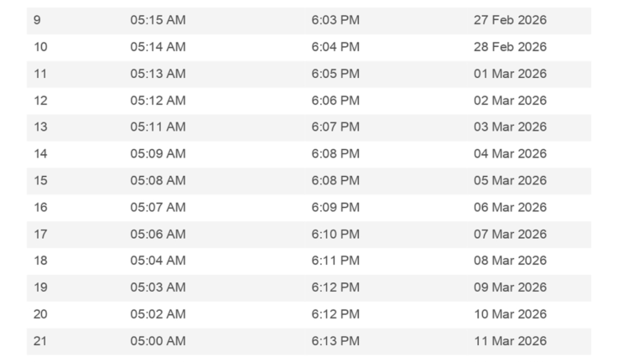Screen dimensions: 644x362
Task: Select day number 15 in the table
Action: point(40,180)
